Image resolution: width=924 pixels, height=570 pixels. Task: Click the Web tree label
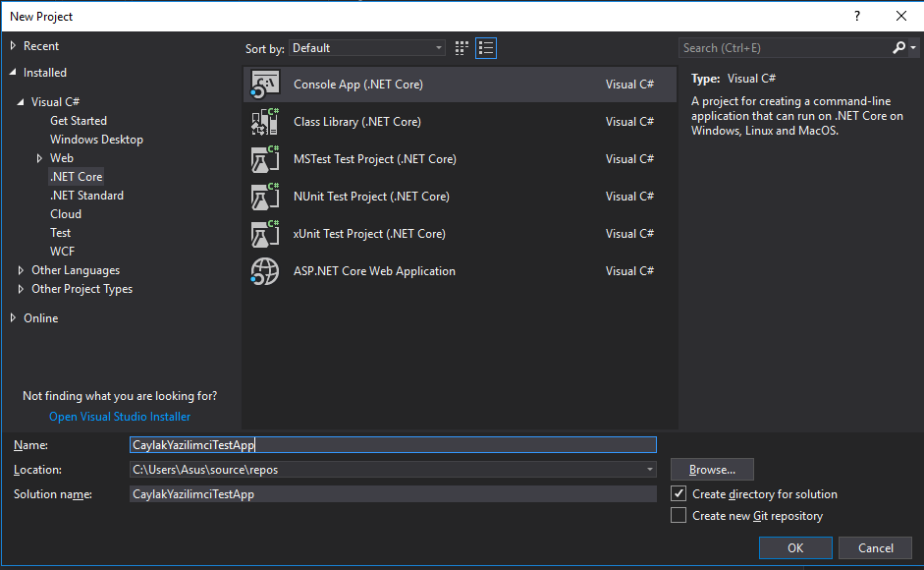pyautogui.click(x=61, y=158)
